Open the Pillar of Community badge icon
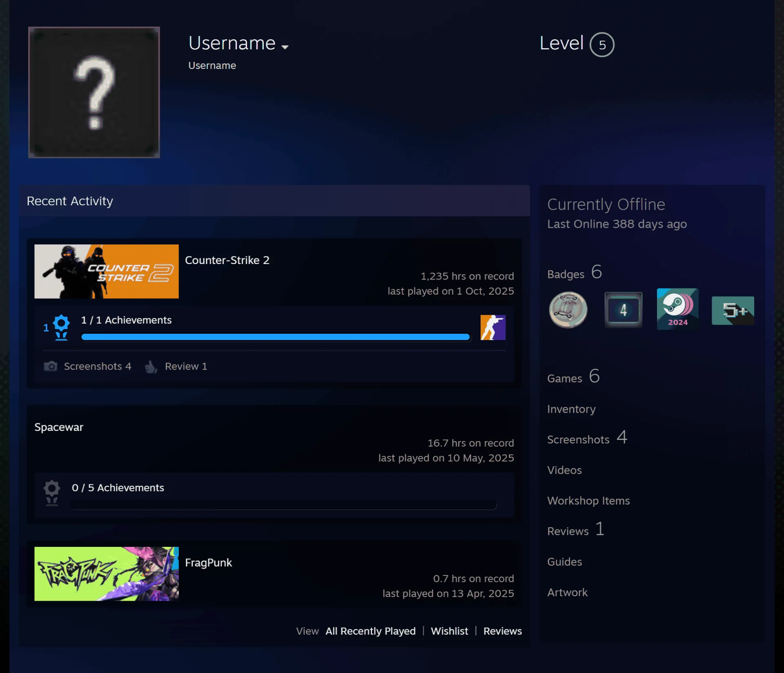 568,310
